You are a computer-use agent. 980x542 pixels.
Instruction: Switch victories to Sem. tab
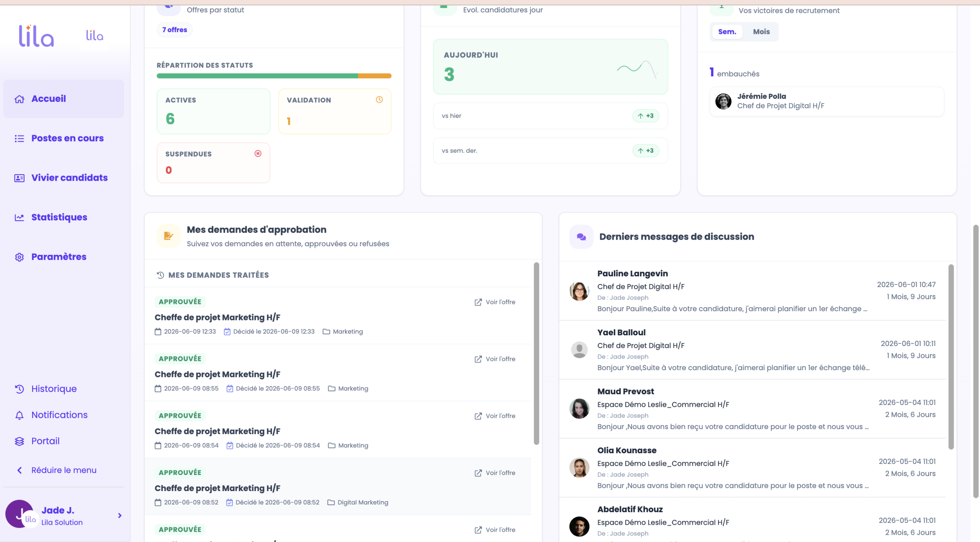point(727,32)
